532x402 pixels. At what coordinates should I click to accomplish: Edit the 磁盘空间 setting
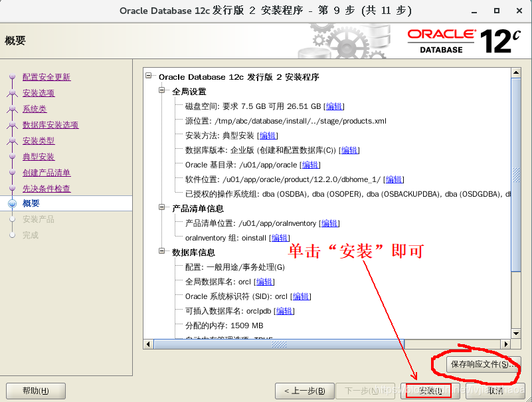click(x=334, y=106)
